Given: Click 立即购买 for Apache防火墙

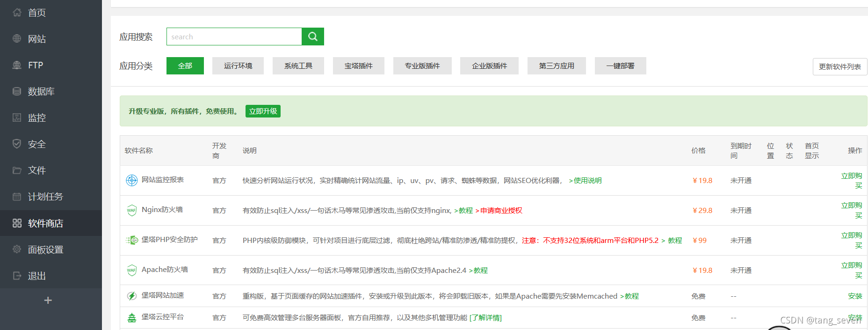Looking at the screenshot, I should pos(852,270).
